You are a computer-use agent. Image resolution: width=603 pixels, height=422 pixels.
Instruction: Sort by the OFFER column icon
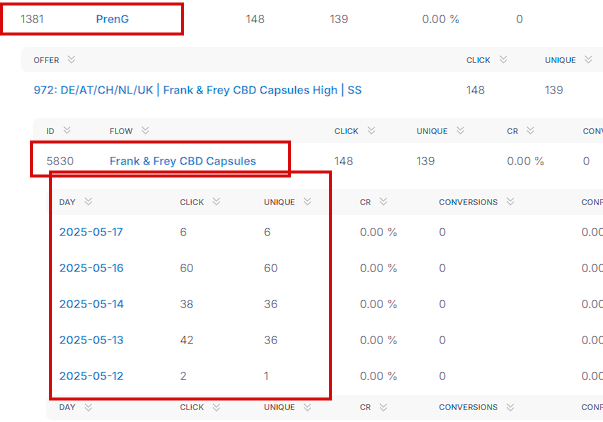point(71,60)
